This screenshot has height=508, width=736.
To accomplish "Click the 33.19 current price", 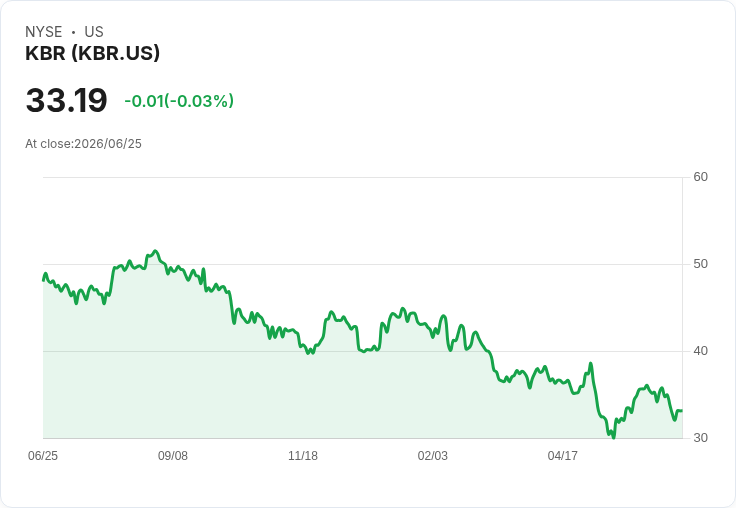I will [x=66, y=100].
